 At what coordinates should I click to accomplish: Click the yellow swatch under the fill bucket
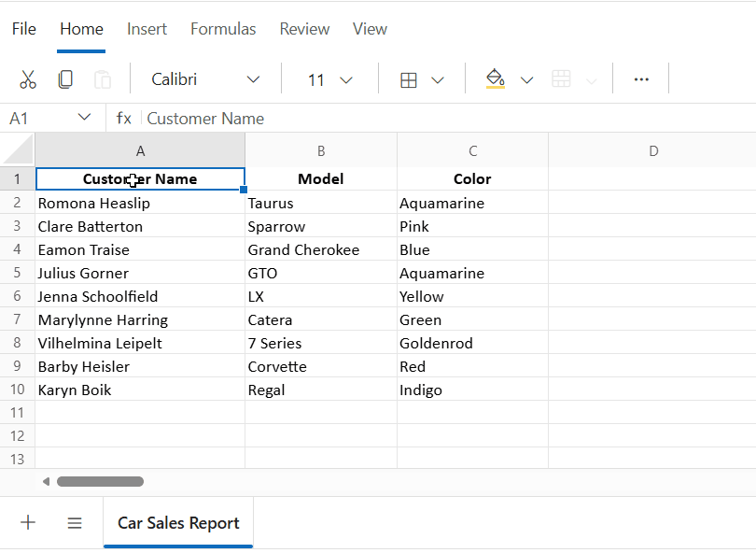[495, 87]
